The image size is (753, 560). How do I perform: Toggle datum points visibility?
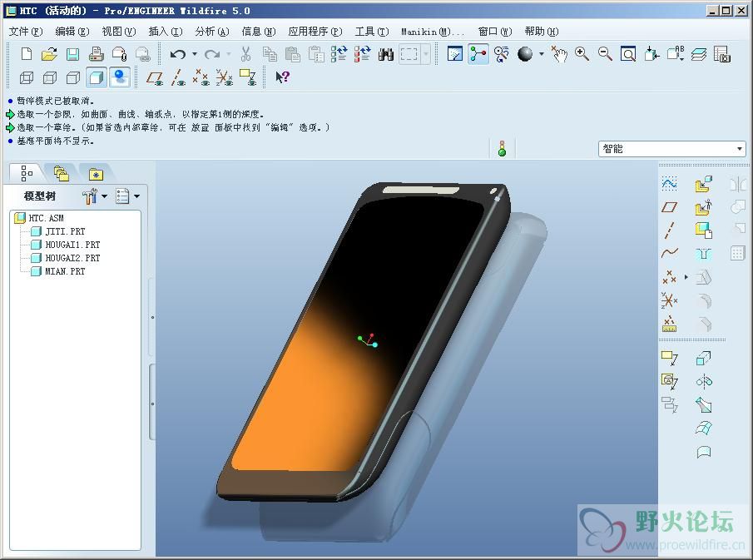201,77
